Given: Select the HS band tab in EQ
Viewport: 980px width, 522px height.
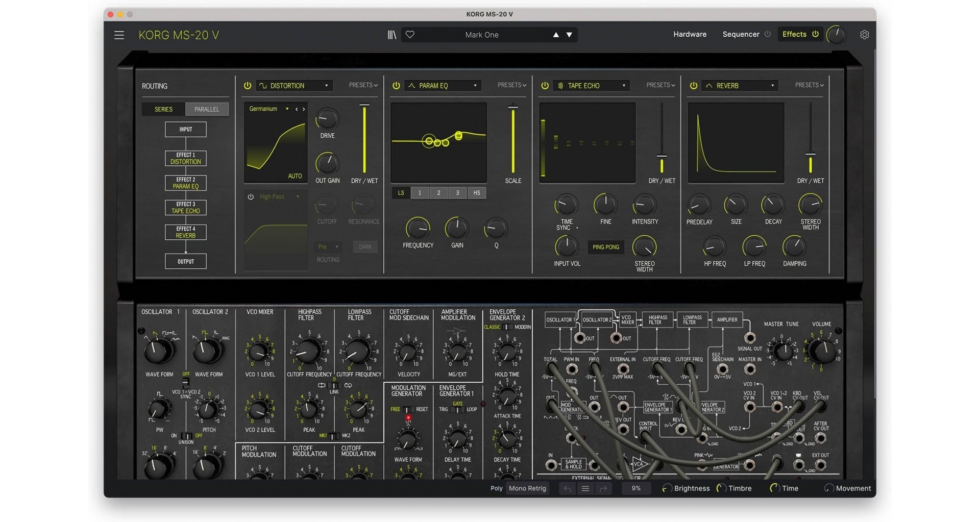Looking at the screenshot, I should (x=476, y=193).
